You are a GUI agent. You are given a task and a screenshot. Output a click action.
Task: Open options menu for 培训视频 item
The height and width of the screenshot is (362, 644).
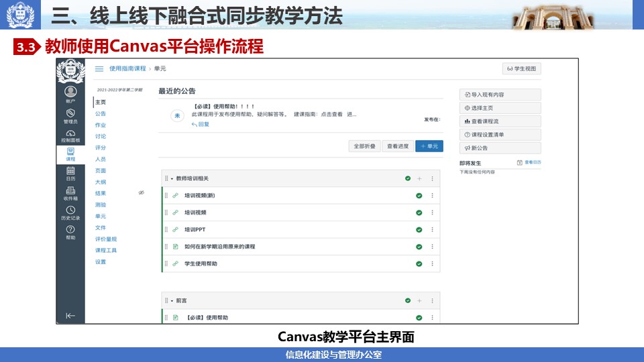coord(432,213)
